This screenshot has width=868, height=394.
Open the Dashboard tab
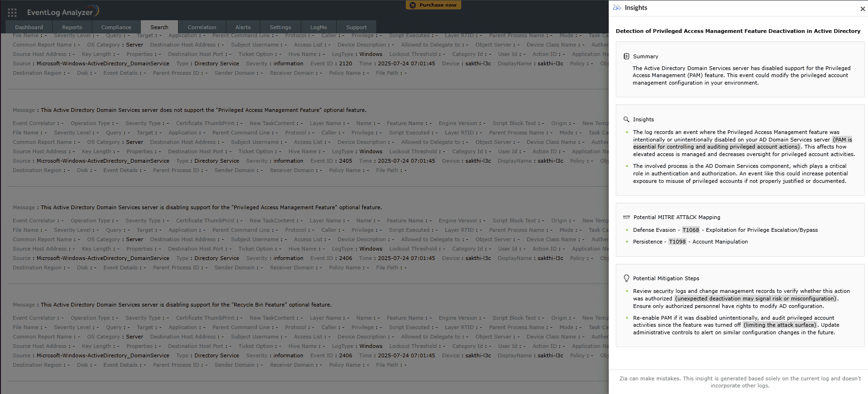pyautogui.click(x=29, y=27)
